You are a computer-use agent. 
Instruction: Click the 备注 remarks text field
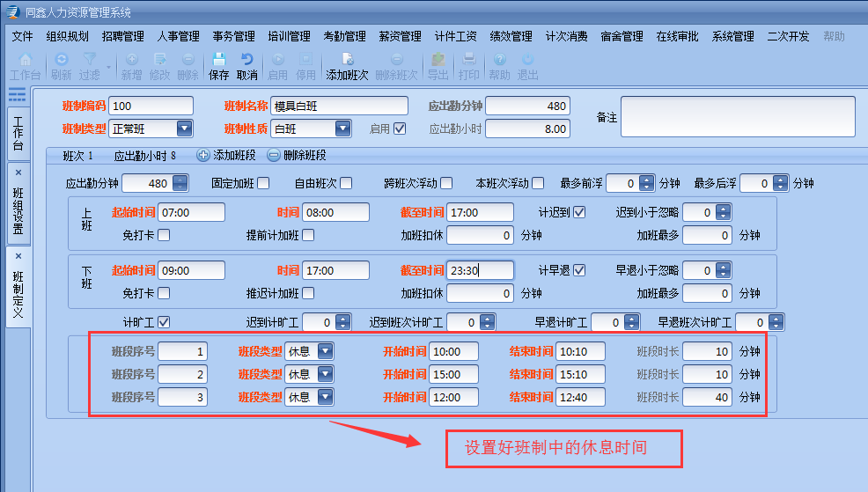[x=738, y=118]
